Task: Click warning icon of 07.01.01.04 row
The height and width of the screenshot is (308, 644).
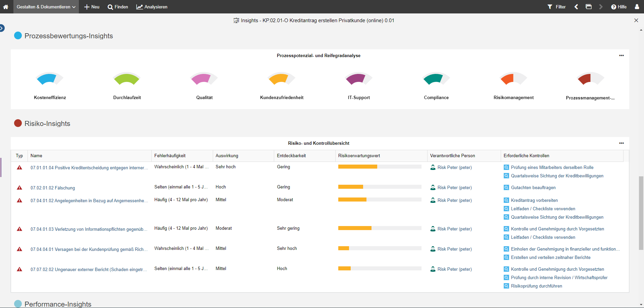Action: point(19,168)
